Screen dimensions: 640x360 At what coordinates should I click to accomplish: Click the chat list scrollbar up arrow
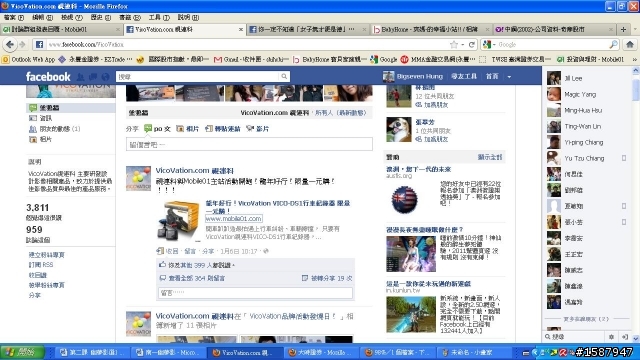pos(636,71)
